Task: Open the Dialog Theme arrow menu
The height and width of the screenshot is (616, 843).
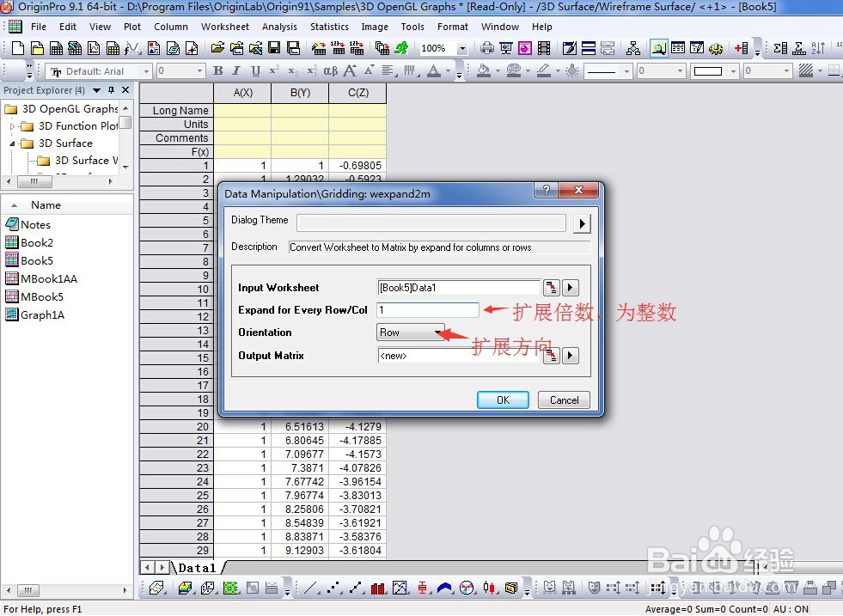Action: [x=582, y=223]
